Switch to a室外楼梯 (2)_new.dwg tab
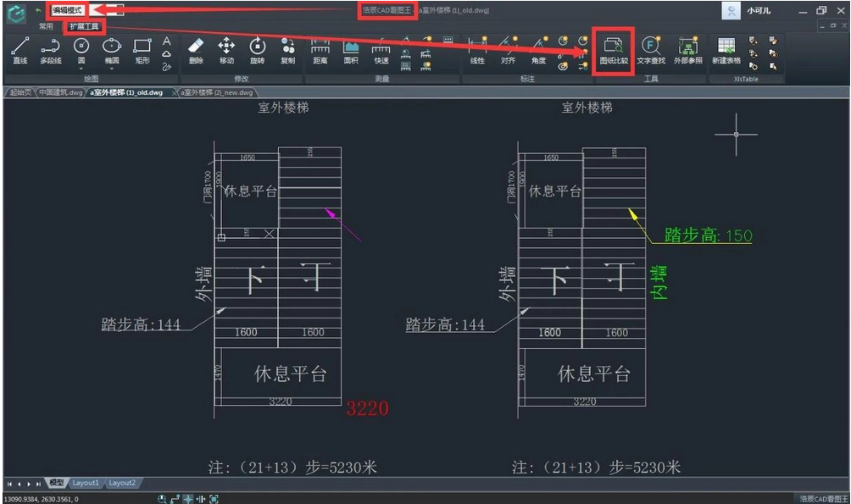The image size is (851, 504). (x=216, y=92)
